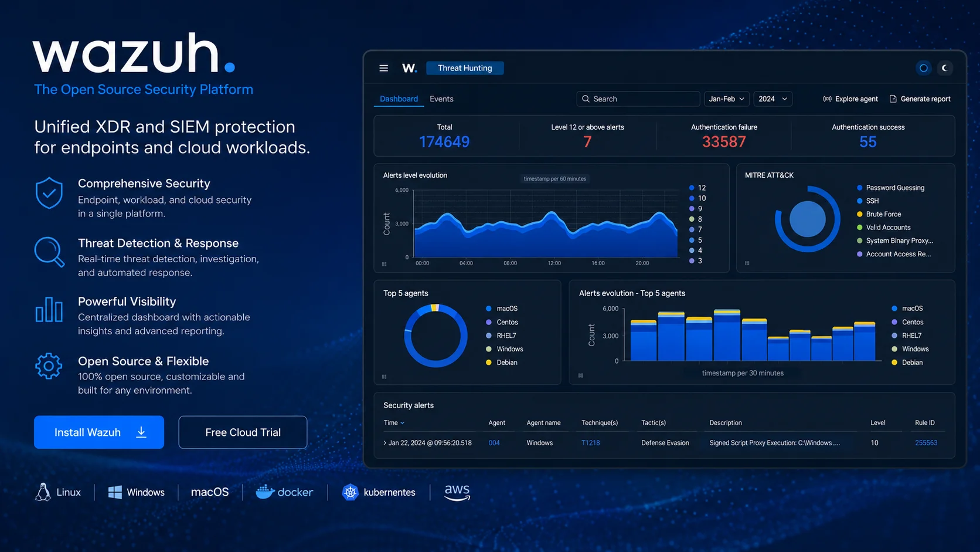Open the hamburger menu in the dashboard

coord(384,68)
